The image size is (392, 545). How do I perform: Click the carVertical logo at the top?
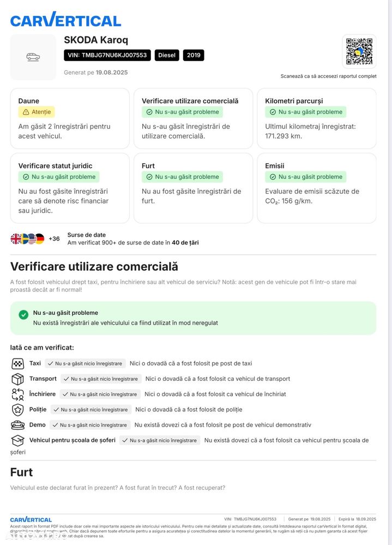coord(65,20)
